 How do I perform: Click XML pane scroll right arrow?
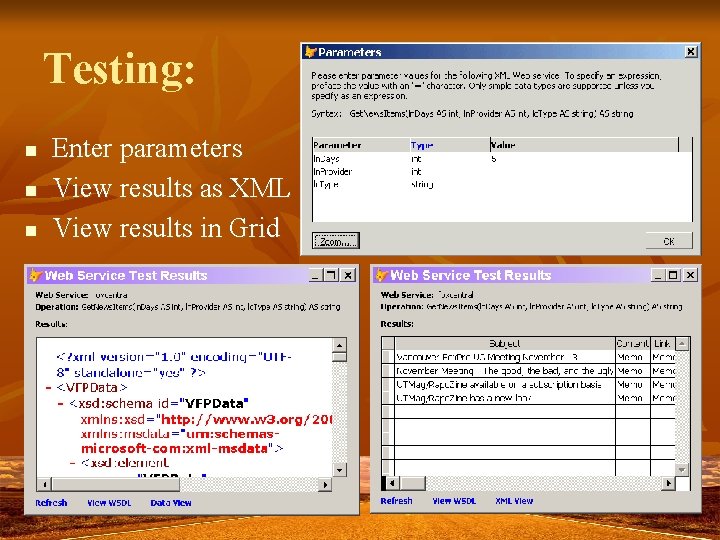click(x=325, y=484)
